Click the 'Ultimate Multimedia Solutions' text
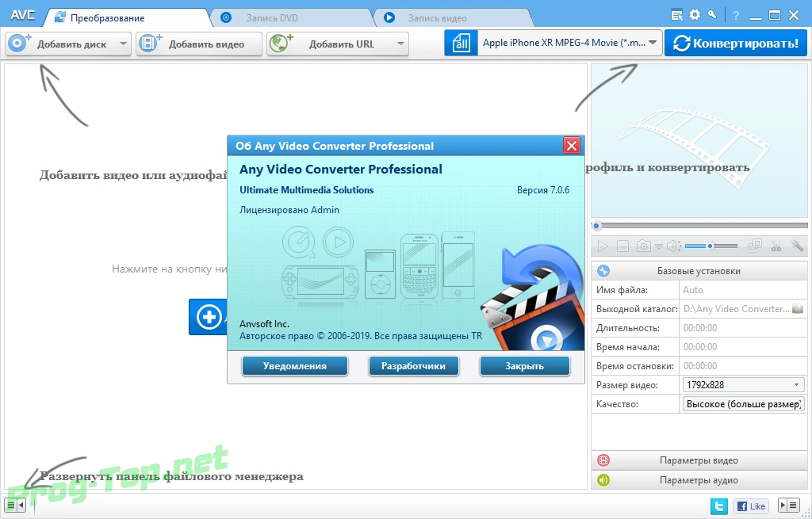The image size is (812, 519). [x=307, y=190]
